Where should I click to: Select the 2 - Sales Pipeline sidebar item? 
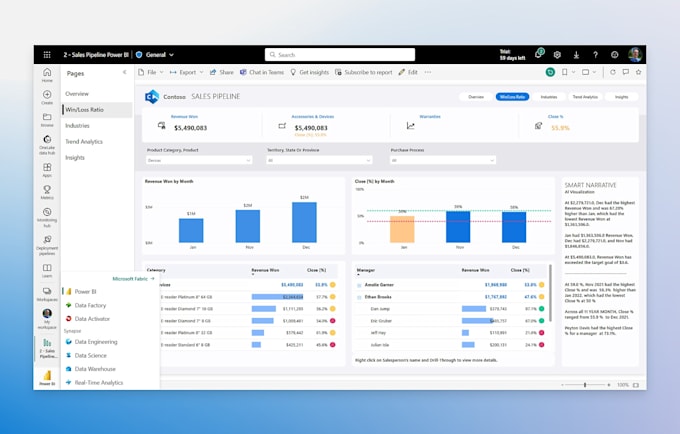coord(47,349)
